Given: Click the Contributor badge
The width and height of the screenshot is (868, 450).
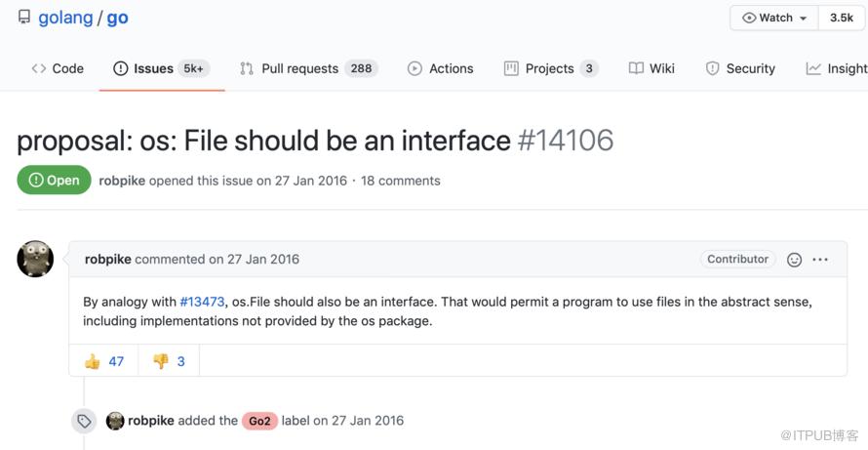Looking at the screenshot, I should click(x=738, y=259).
